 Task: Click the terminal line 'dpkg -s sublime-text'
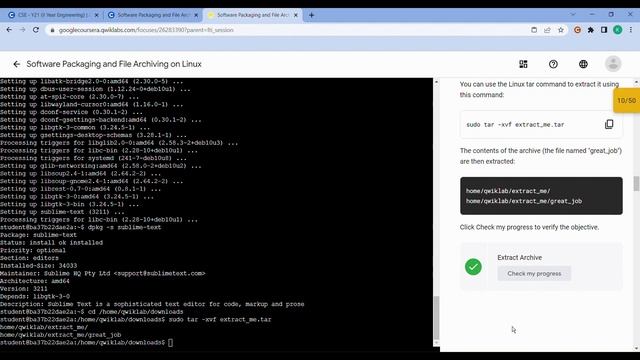click(124, 227)
